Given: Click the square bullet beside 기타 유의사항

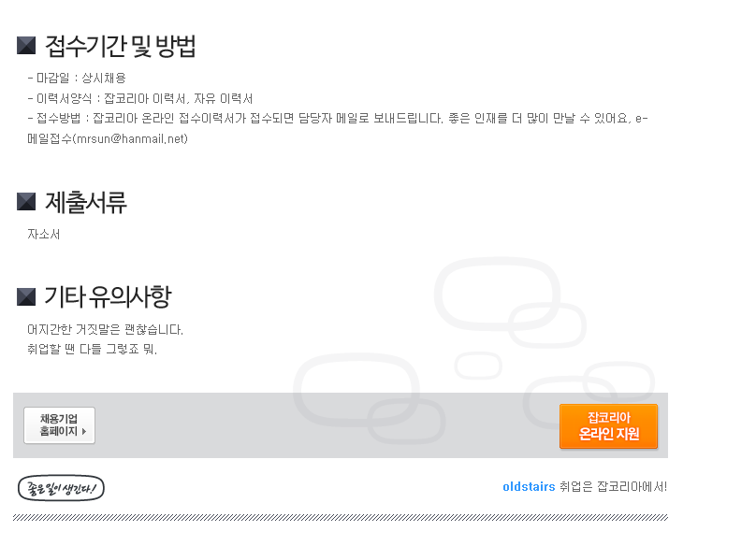Looking at the screenshot, I should tap(26, 297).
